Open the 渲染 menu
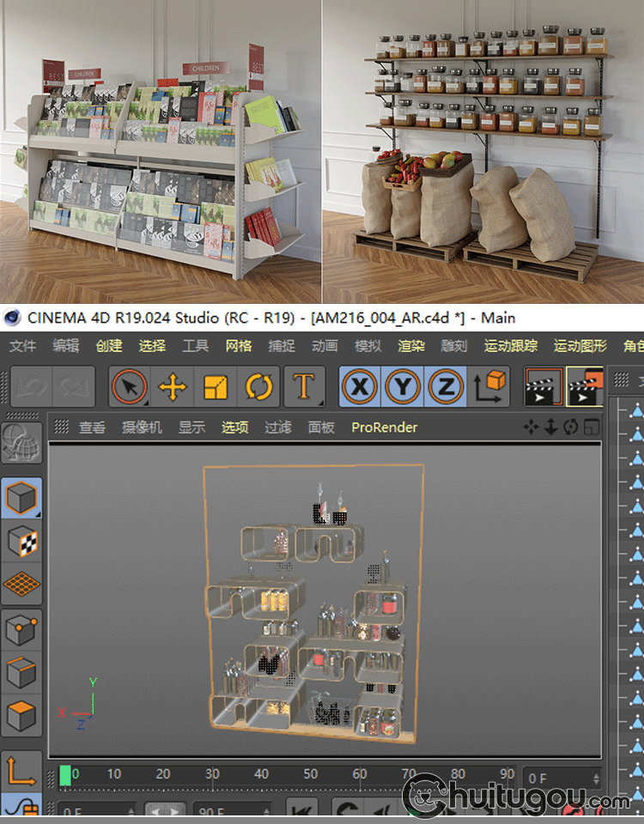The height and width of the screenshot is (824, 644). point(411,346)
